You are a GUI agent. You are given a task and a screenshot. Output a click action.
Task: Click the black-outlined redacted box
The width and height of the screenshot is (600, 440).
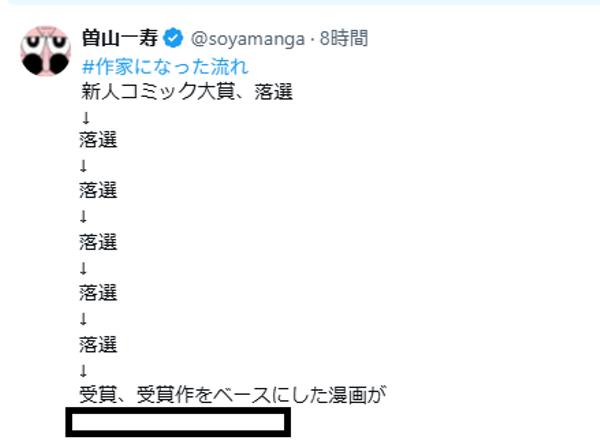click(178, 422)
